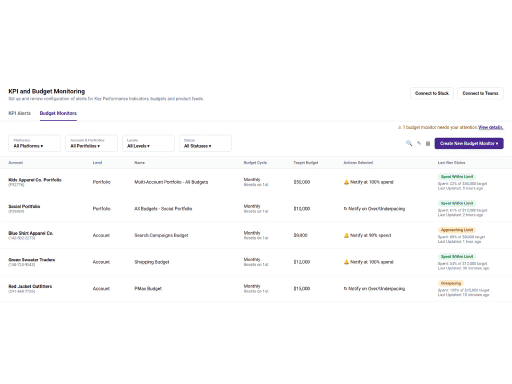Select the Budget Monitors tab
512x384 pixels.
coord(58,113)
